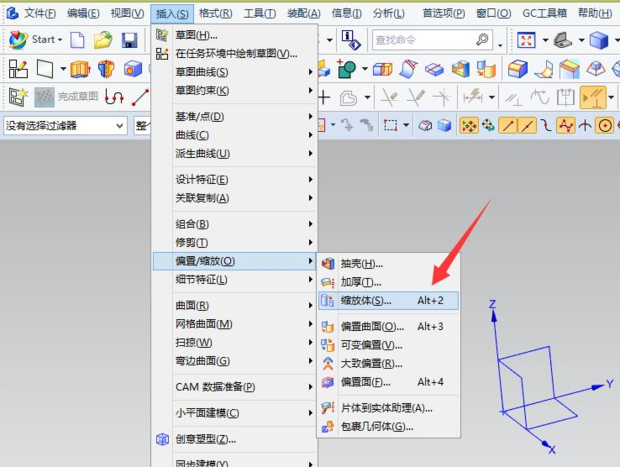
Task: Click the Line sketch tool icon
Action: coord(140,97)
